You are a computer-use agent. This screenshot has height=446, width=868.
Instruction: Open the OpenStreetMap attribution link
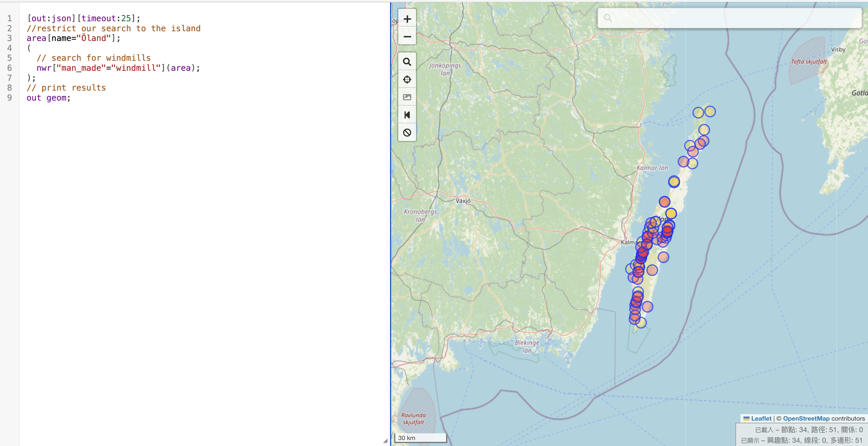click(806, 418)
